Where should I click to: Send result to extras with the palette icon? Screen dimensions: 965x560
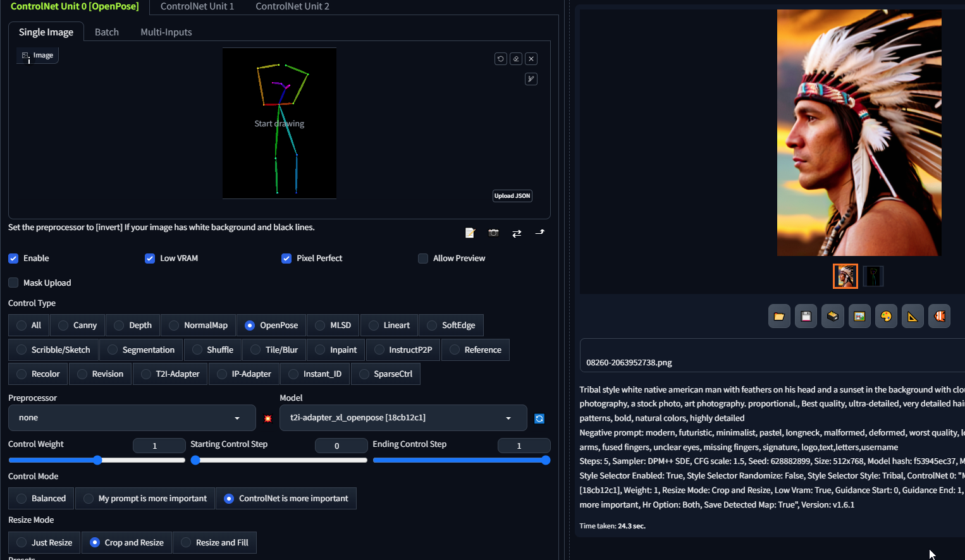click(x=886, y=315)
